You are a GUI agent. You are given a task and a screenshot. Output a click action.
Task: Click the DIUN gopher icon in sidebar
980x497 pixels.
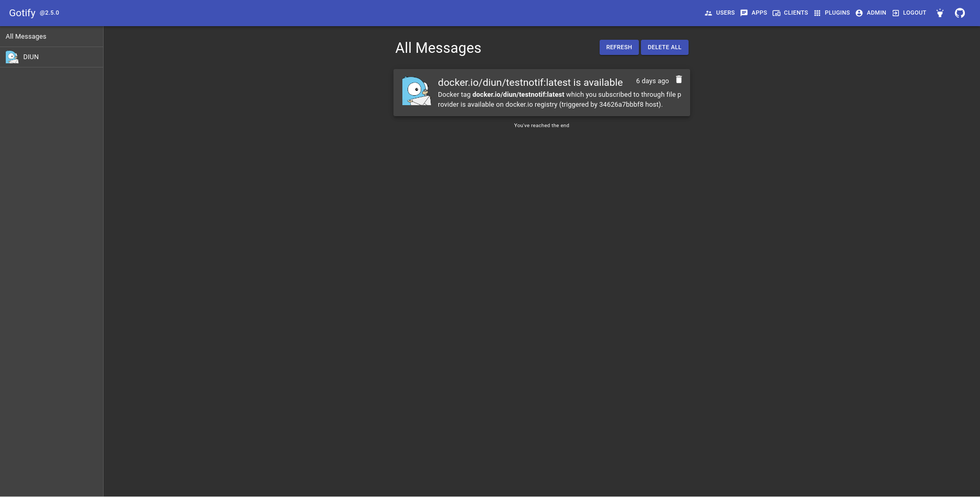pos(12,57)
